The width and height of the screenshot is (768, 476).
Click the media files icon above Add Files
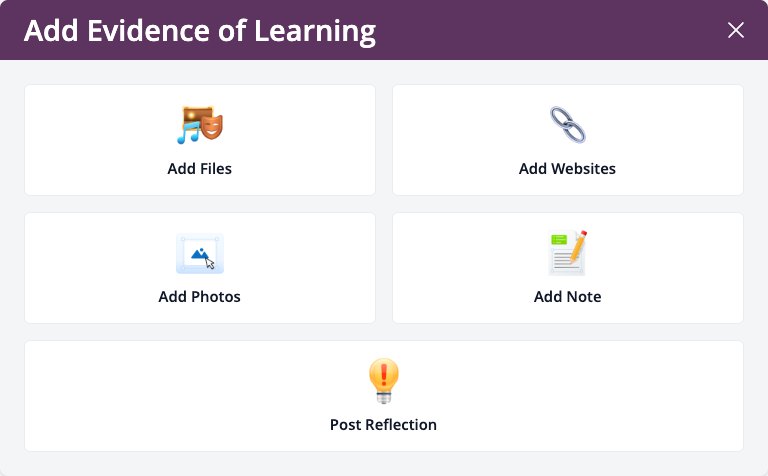point(200,125)
